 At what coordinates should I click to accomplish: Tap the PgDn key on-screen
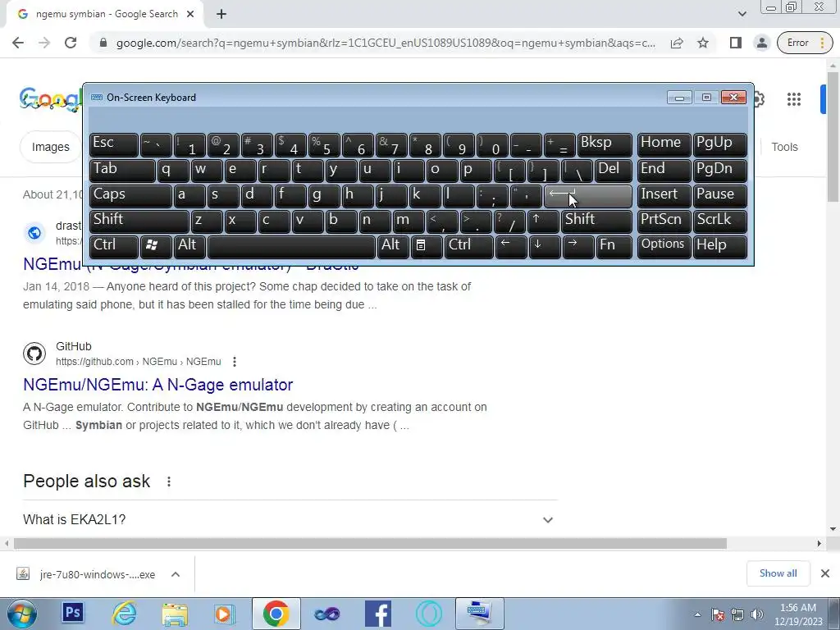pyautogui.click(x=720, y=171)
